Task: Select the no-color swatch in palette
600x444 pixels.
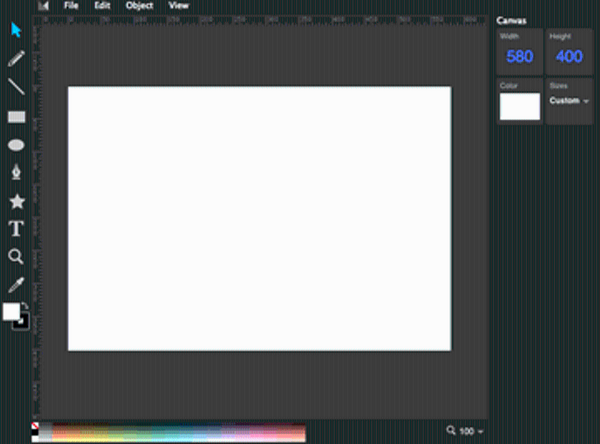Action: tap(35, 426)
